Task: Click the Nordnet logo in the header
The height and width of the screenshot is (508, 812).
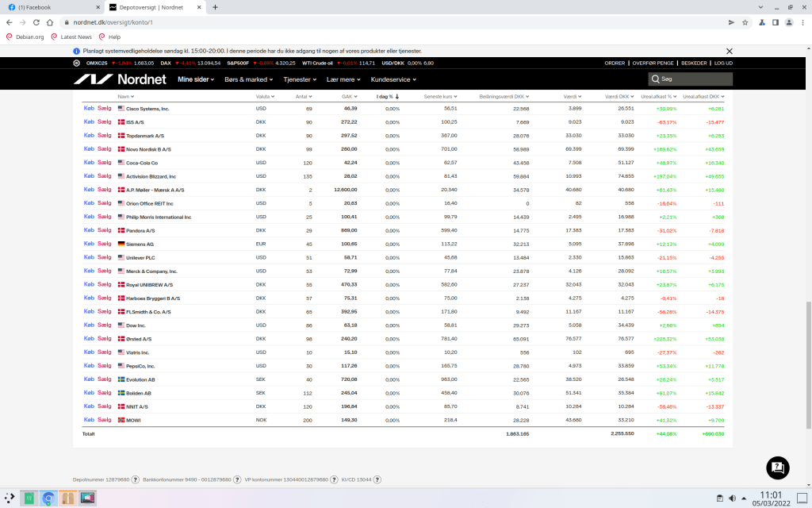Action: tap(121, 79)
